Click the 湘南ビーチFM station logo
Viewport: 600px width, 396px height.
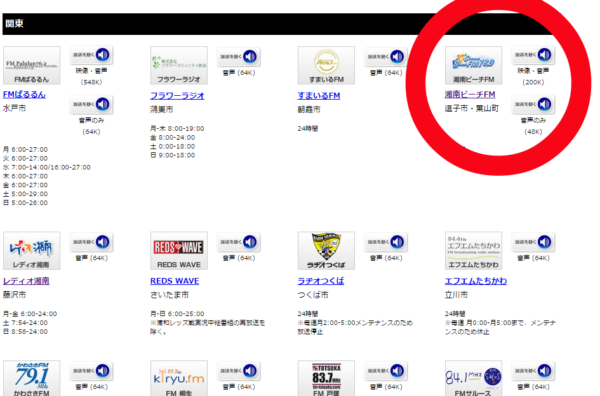474,65
